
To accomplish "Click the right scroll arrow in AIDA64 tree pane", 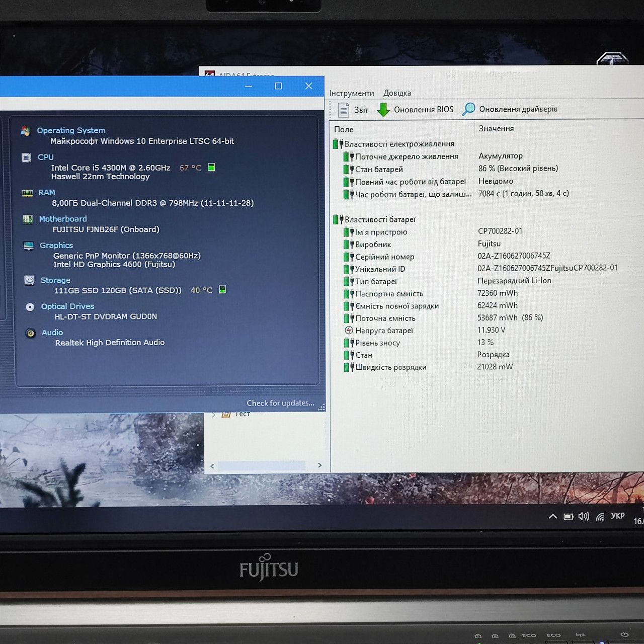I will click(319, 465).
